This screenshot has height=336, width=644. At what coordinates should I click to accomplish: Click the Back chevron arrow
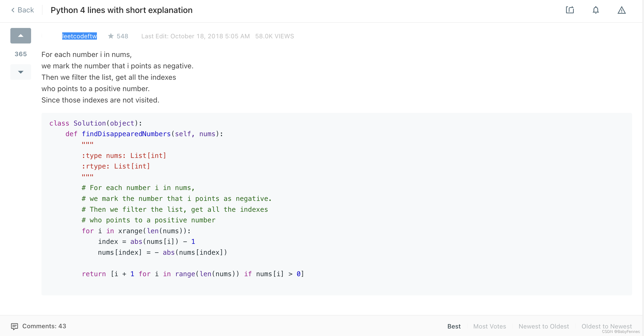pos(13,10)
